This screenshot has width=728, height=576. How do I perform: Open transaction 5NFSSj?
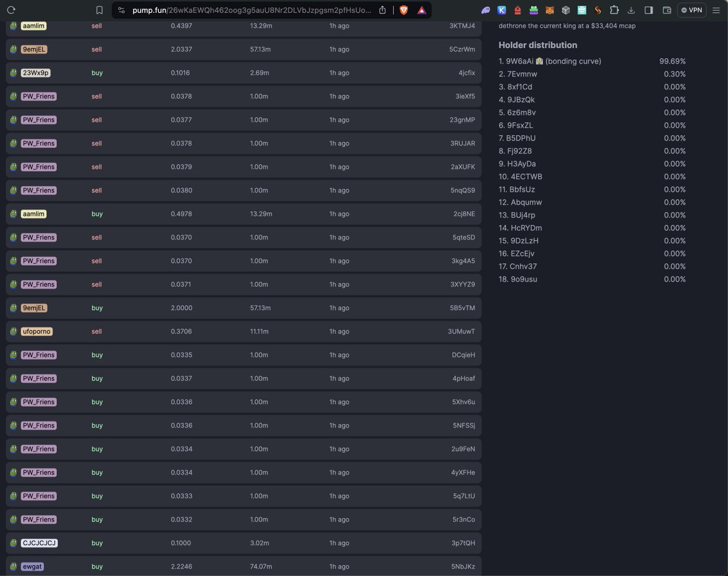point(463,426)
